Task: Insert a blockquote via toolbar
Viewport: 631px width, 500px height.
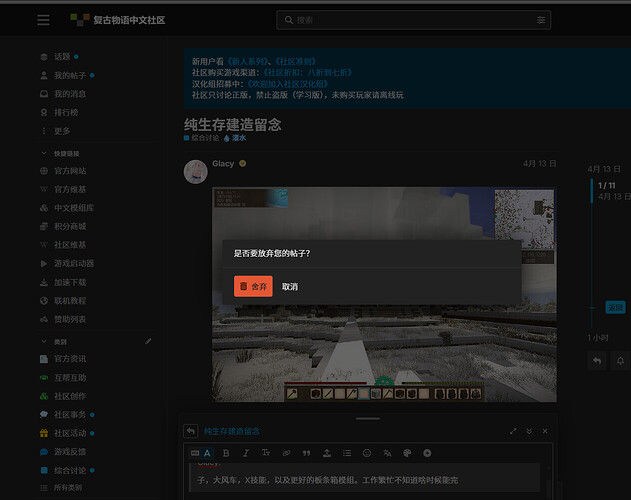Action: 307,453
